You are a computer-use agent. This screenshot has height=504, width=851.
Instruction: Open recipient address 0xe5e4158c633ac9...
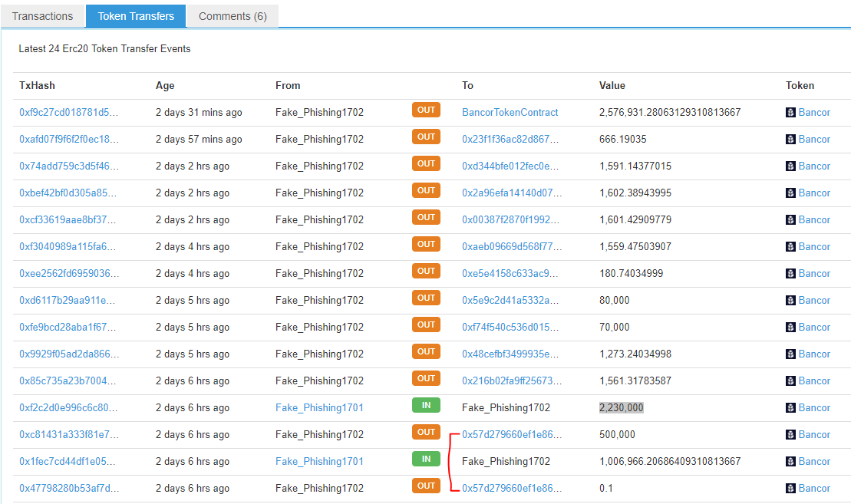point(510,273)
